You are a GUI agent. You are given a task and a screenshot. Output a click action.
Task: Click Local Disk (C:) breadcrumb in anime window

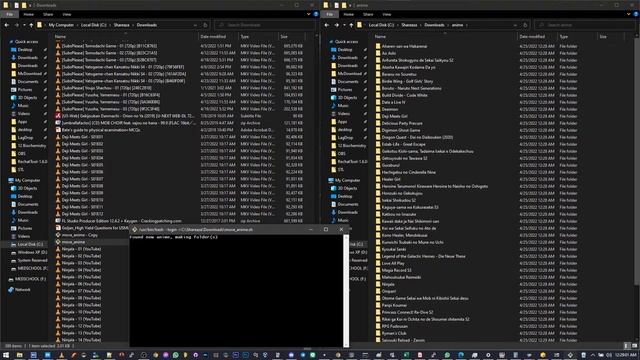click(x=381, y=25)
